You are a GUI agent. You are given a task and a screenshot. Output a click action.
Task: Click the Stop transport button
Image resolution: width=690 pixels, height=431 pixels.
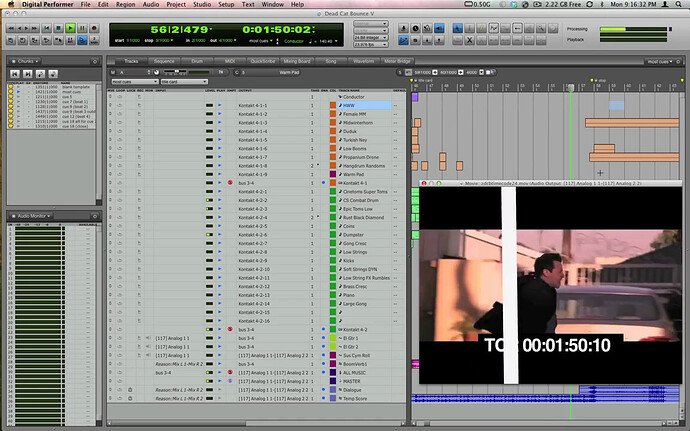58,28
